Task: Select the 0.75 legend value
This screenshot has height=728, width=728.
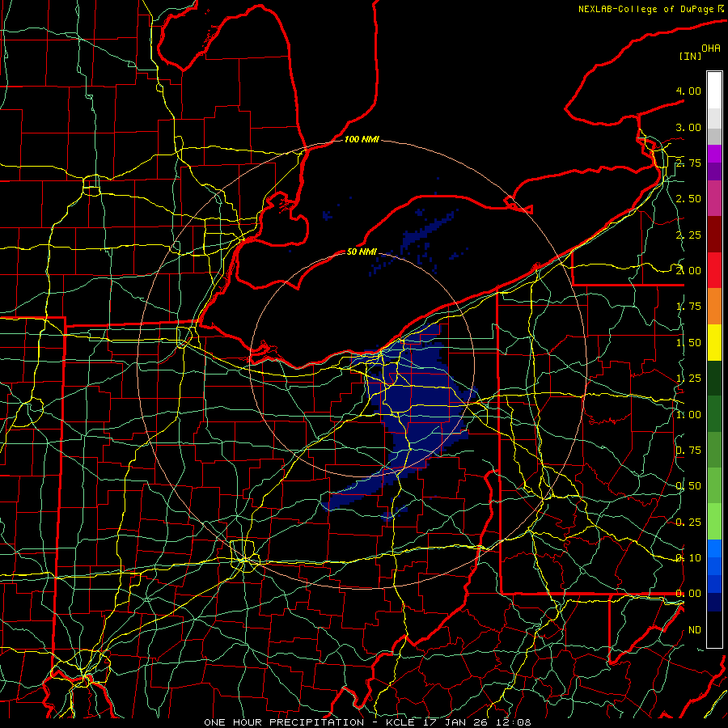Action: (x=688, y=451)
